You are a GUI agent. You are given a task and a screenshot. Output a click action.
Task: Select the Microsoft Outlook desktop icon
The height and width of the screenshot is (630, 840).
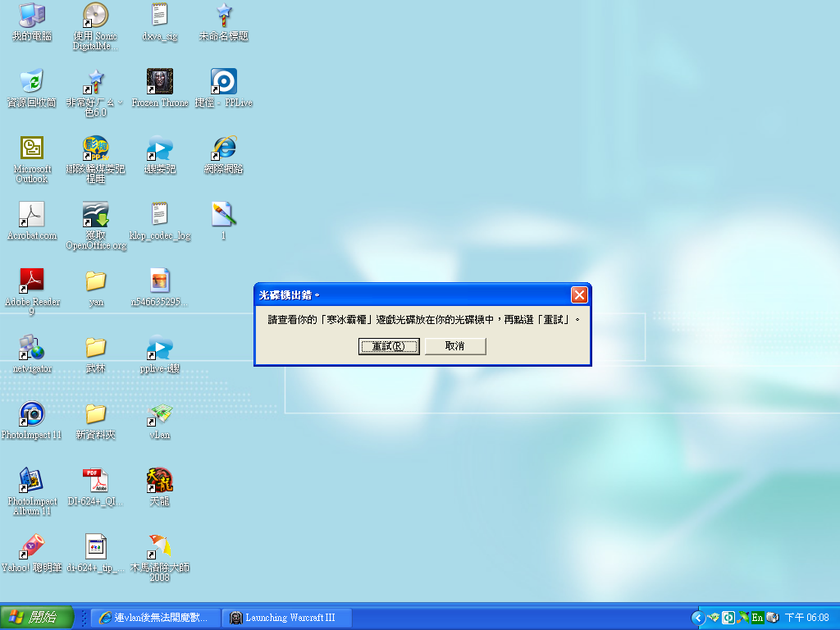coord(32,148)
